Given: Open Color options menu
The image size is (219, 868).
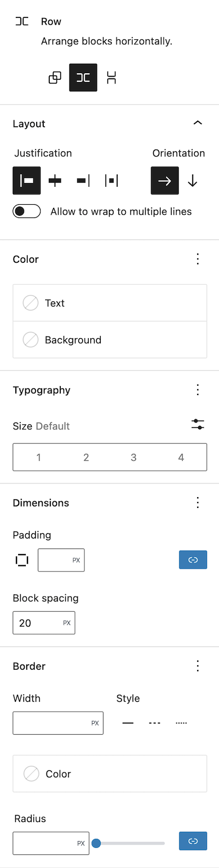Looking at the screenshot, I should coord(198,259).
